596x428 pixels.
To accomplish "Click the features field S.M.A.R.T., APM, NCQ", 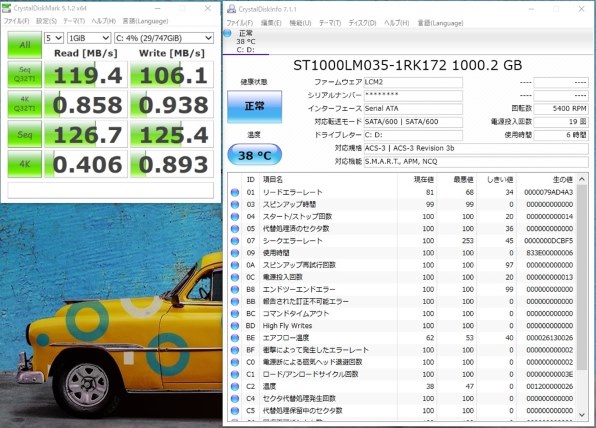I will coord(476,162).
